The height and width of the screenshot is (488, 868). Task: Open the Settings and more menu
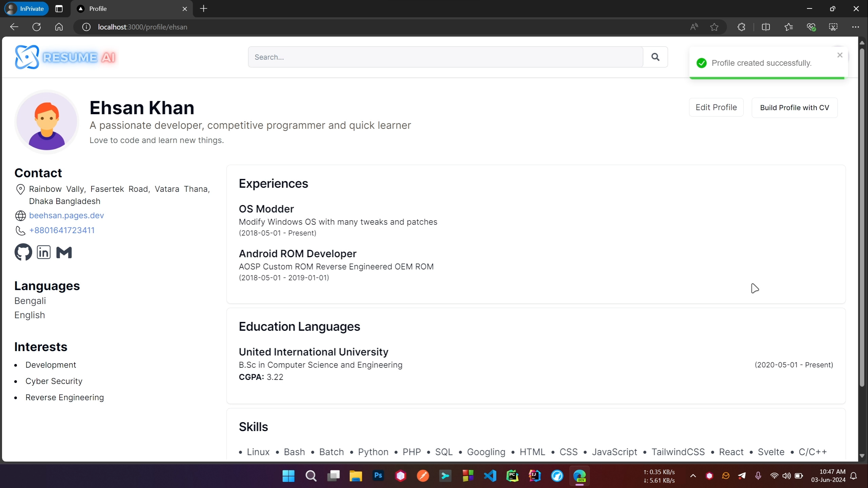(856, 27)
